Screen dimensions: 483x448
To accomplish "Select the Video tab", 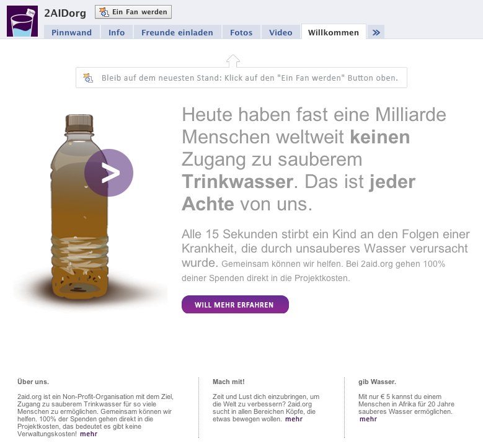I will point(280,33).
